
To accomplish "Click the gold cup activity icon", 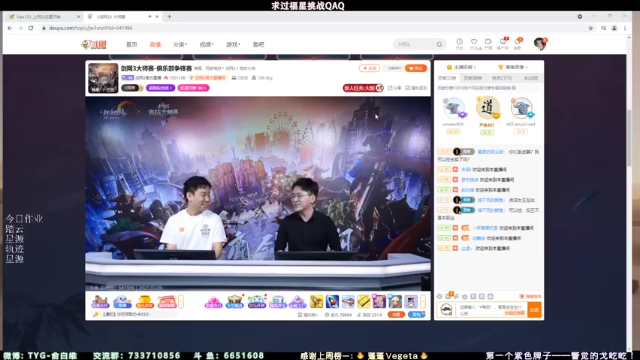I will [144, 302].
